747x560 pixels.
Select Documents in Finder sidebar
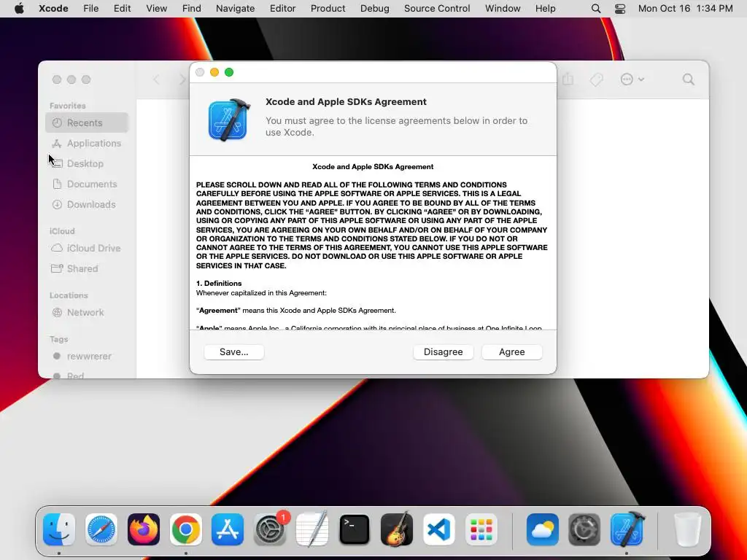88,184
